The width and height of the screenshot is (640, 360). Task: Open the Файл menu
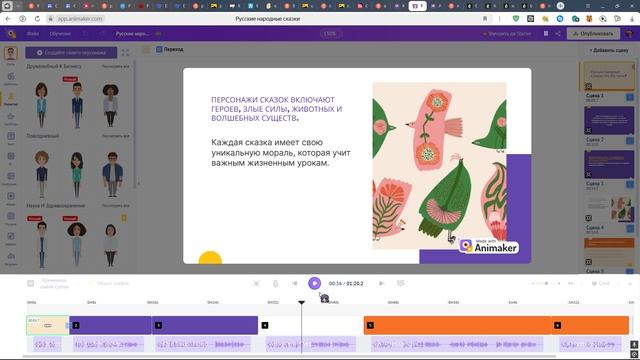33,34
